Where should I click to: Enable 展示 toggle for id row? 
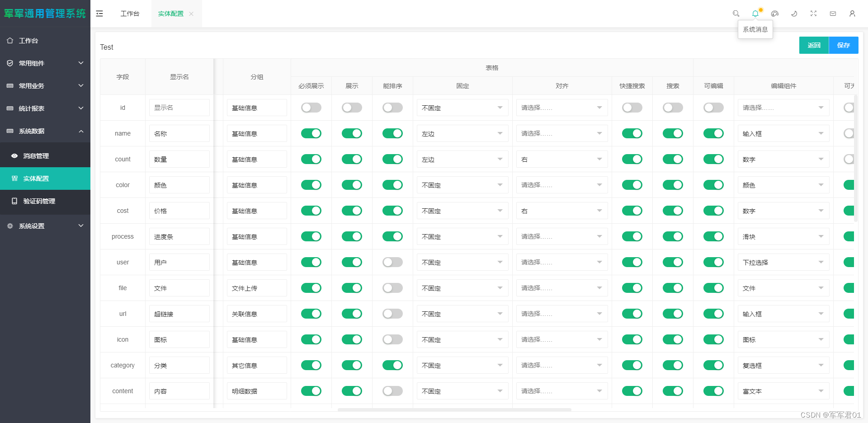tap(352, 108)
